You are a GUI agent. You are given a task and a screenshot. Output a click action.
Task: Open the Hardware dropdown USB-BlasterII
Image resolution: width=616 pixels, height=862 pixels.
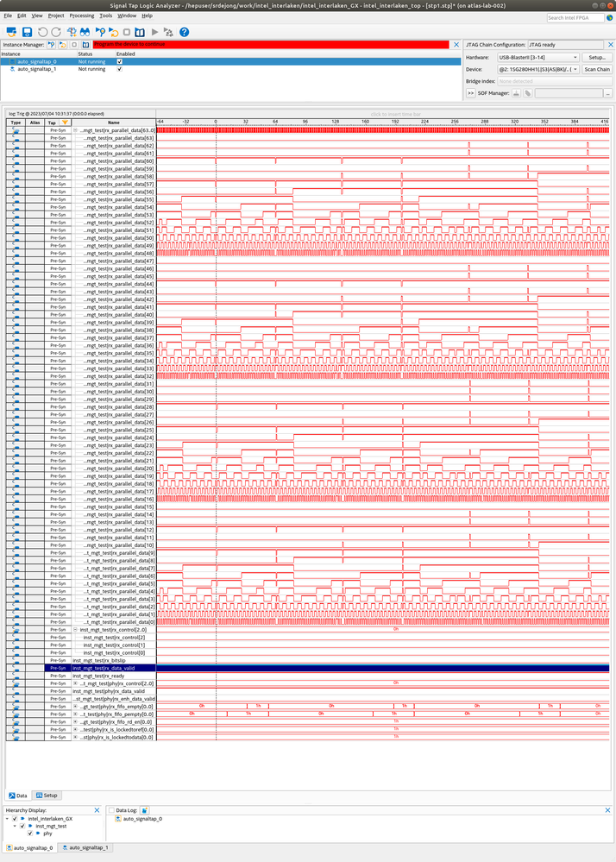tap(538, 57)
